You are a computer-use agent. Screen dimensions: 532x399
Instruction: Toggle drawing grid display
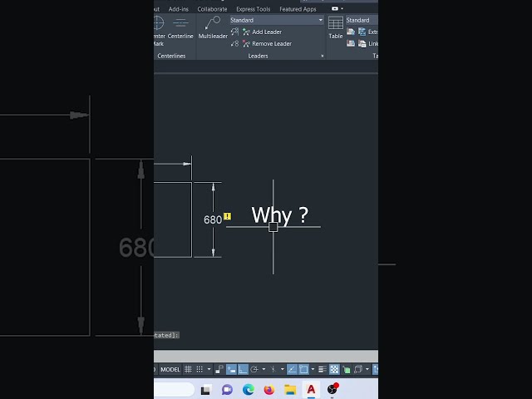coord(188,369)
